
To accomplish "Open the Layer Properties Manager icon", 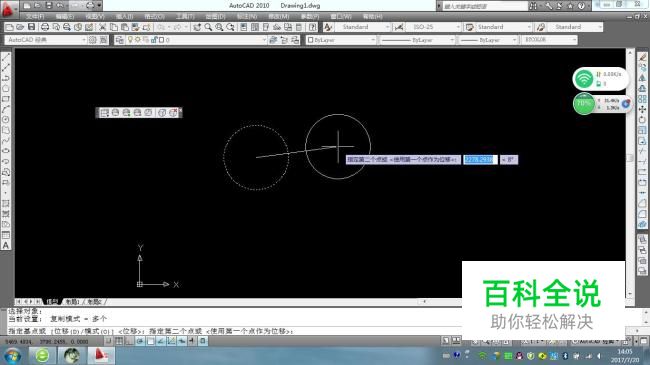I will tap(119, 40).
